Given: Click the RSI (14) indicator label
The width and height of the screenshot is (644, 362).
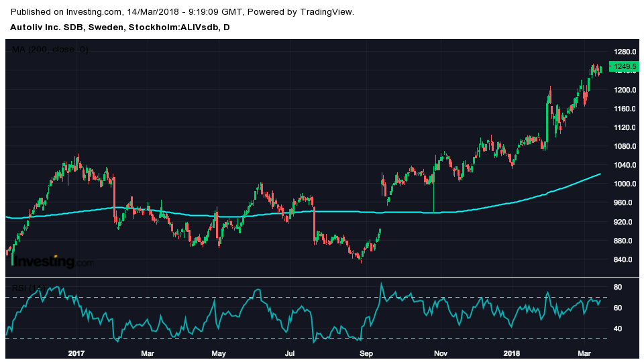Looking at the screenshot, I should click(x=28, y=288).
